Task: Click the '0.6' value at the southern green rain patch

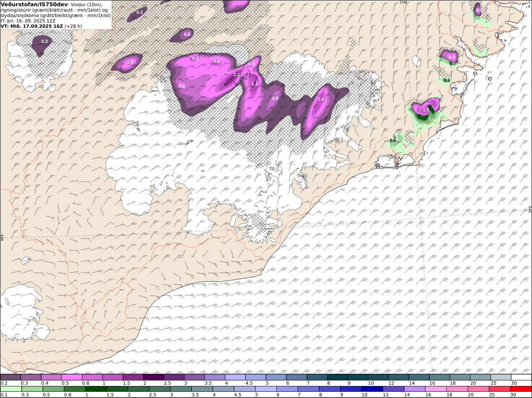Action: pyautogui.click(x=393, y=141)
